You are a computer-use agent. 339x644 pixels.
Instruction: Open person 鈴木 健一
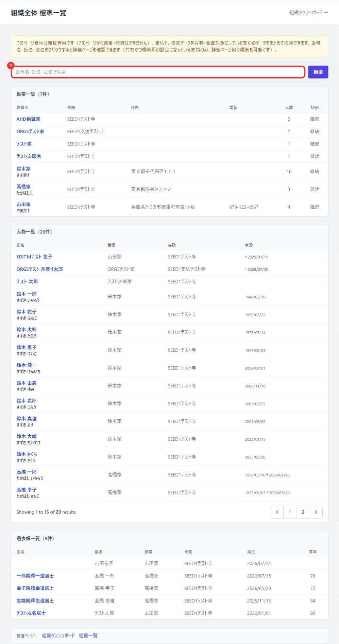click(27, 365)
